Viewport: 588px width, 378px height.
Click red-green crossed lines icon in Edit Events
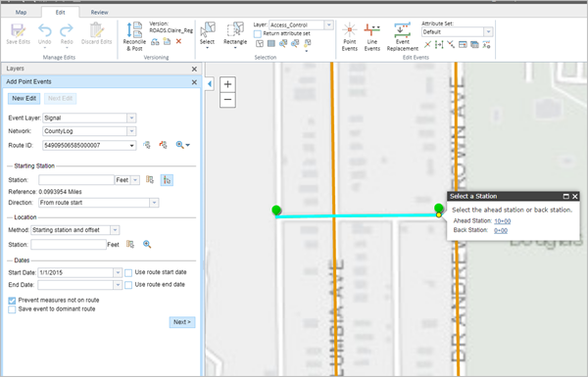427,45
